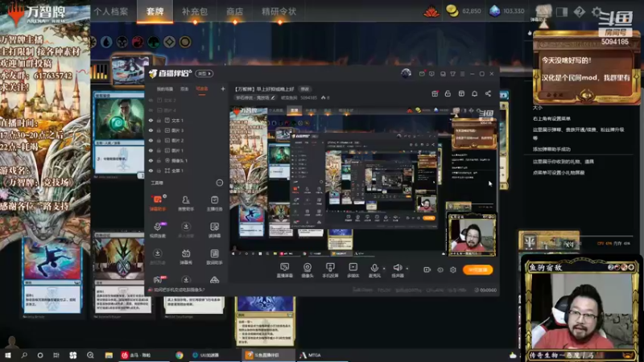Click the 修改 button next to the stream title
The width and height of the screenshot is (644, 362).
tap(305, 89)
